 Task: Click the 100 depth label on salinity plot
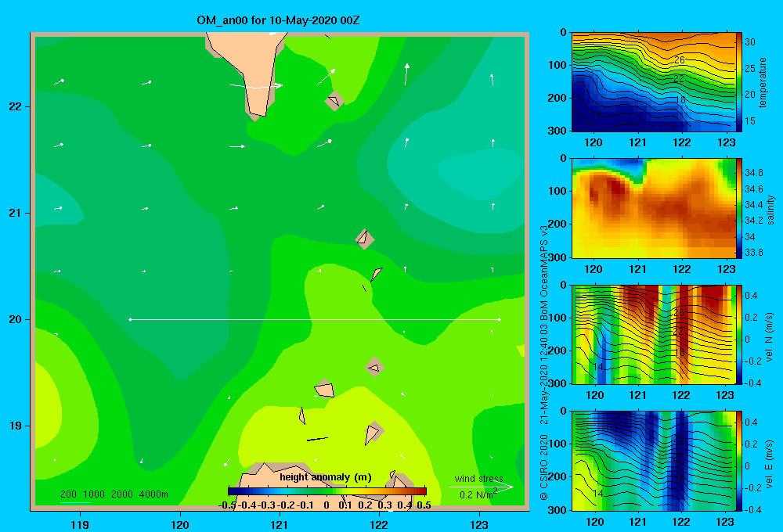pos(557,191)
